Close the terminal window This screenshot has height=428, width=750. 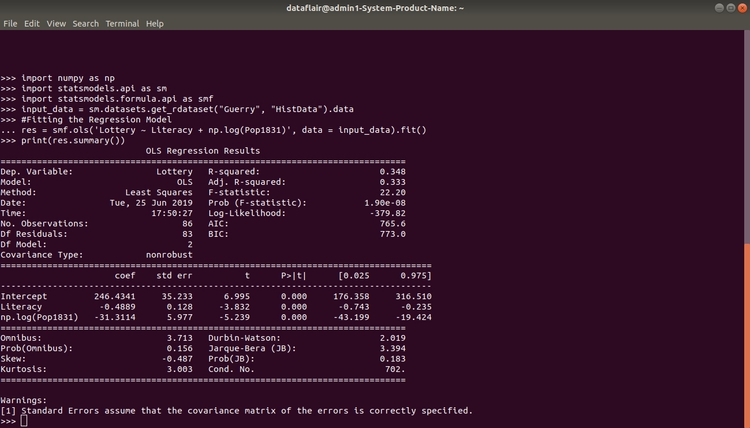(741, 8)
